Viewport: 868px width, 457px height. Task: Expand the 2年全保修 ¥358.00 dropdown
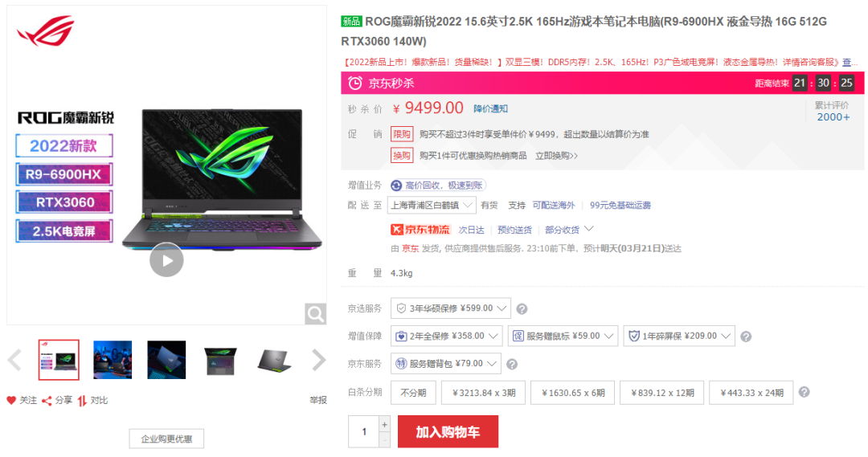coord(446,337)
